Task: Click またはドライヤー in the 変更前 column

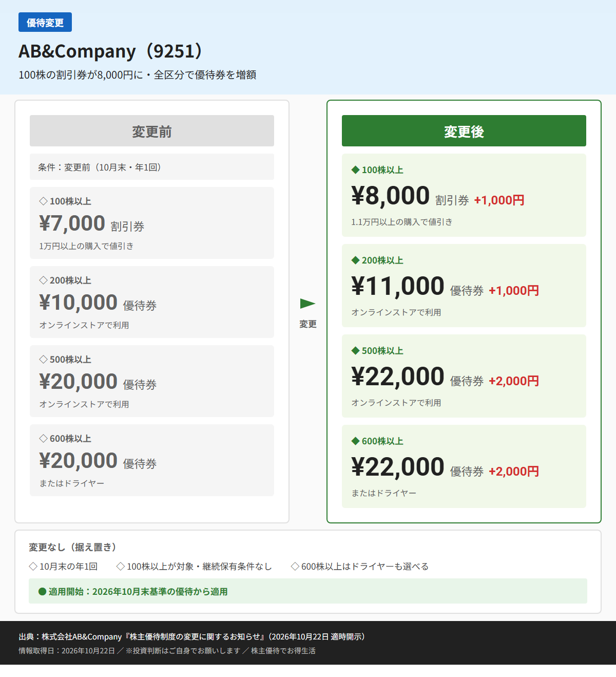Action: (72, 483)
